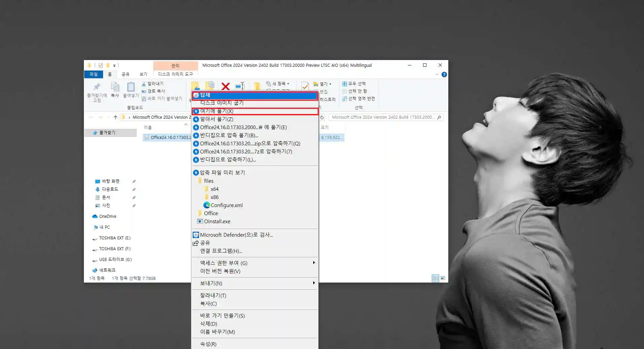Screen dimensions: 644x349
Task: Collapse the ribbon with the chevron
Action: pyautogui.click(x=437, y=75)
